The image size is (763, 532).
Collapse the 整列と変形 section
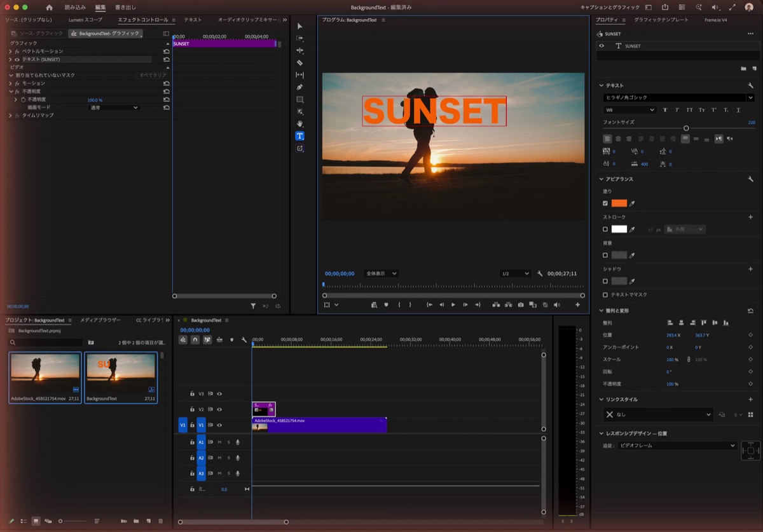coord(601,311)
